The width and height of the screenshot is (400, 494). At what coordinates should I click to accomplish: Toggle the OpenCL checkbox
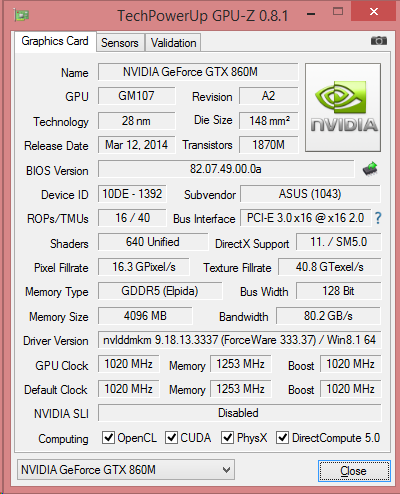click(108, 437)
